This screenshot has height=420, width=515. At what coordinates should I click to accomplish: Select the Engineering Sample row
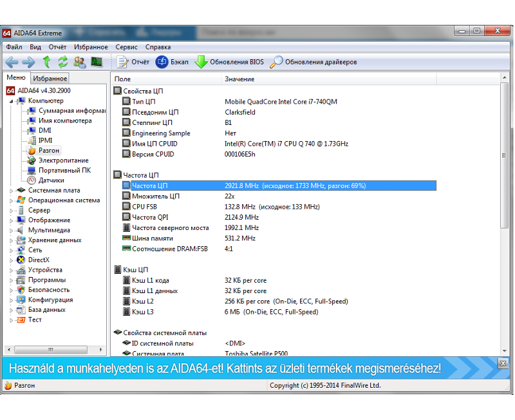click(x=279, y=133)
